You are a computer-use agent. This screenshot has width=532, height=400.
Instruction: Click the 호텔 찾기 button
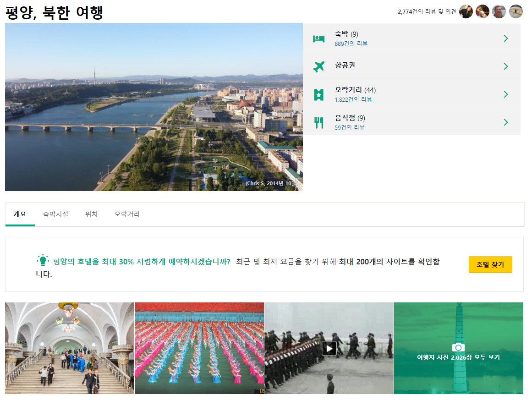[490, 264]
